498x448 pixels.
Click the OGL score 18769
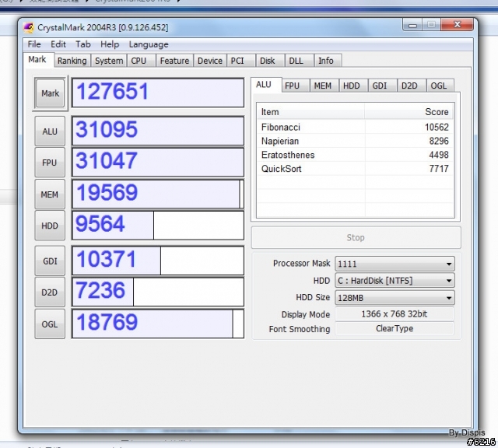[x=158, y=324]
